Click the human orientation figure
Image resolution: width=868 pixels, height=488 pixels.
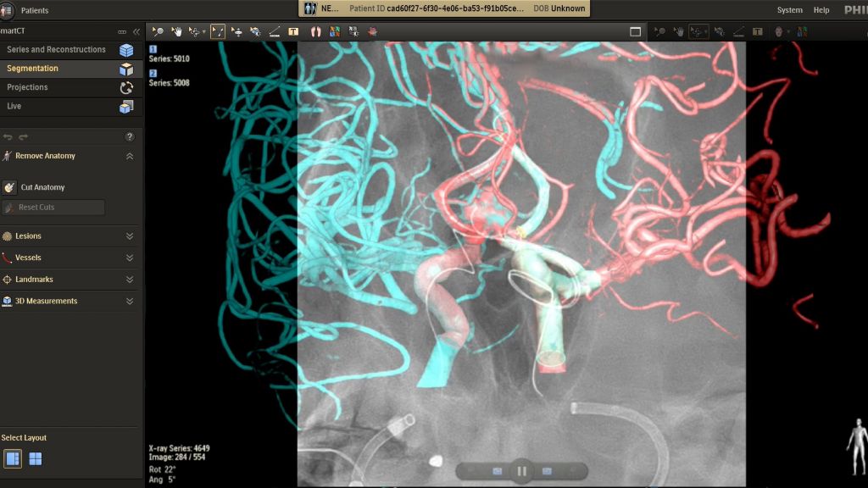point(857,446)
